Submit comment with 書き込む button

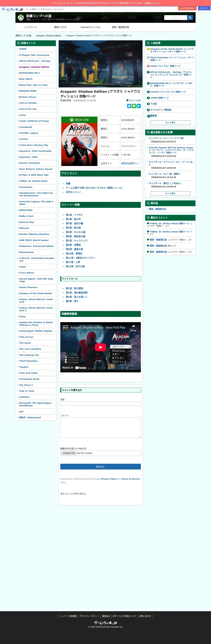101,467
